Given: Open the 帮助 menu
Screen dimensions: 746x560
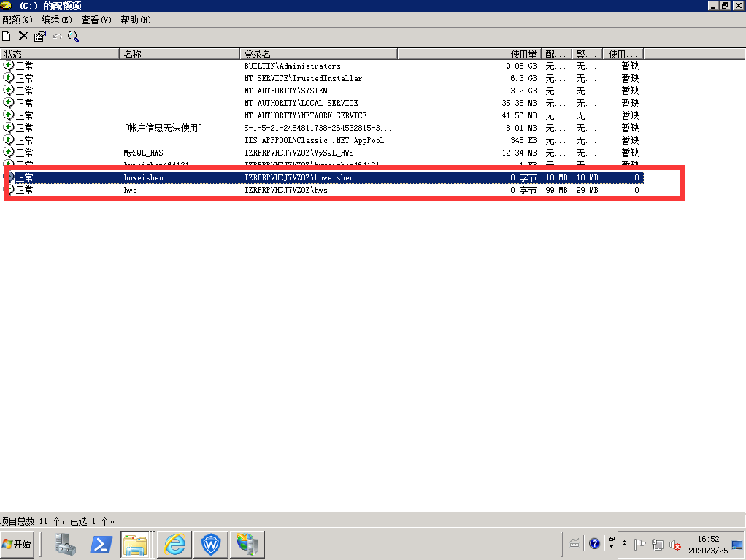Looking at the screenshot, I should 136,20.
